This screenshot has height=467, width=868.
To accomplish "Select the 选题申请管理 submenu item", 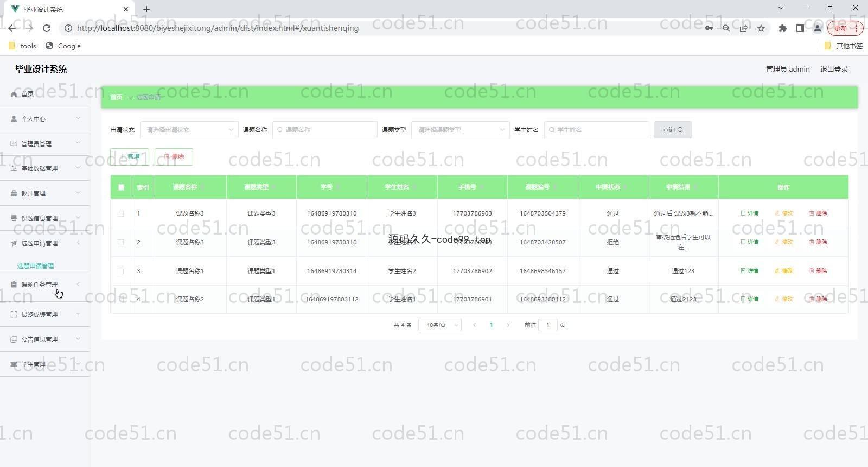I will coord(36,266).
